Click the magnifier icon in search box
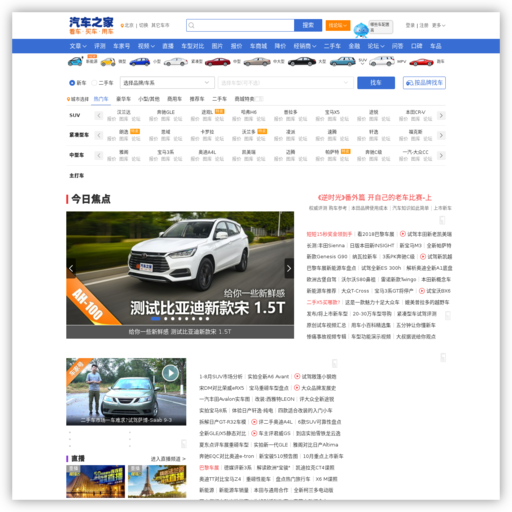Viewport: 512px width, 512px height. point(191,25)
